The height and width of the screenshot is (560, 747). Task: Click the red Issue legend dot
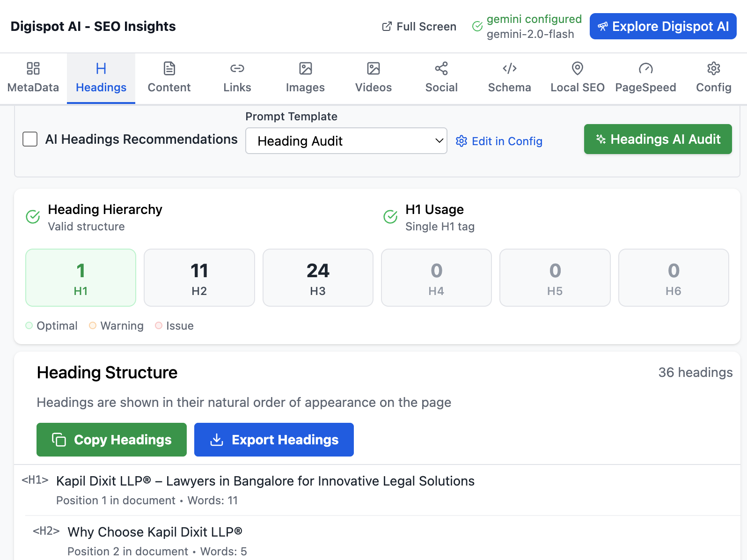[159, 325]
